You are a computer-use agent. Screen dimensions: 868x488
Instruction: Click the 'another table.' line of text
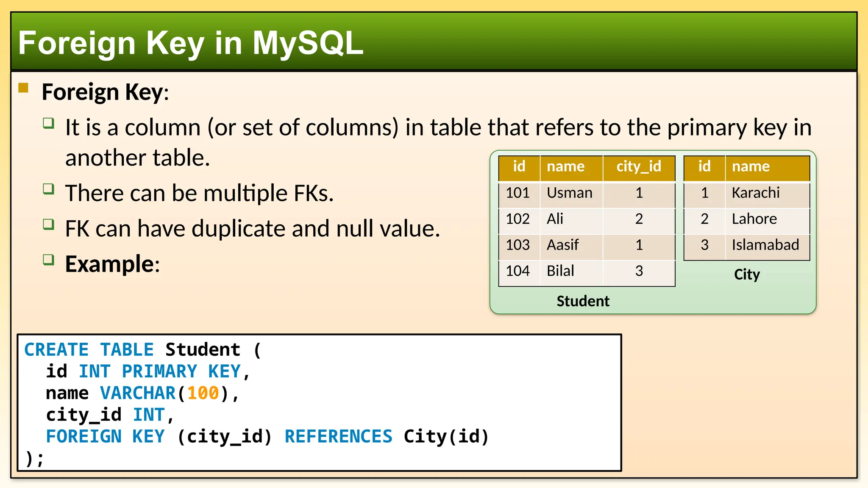[x=138, y=158]
